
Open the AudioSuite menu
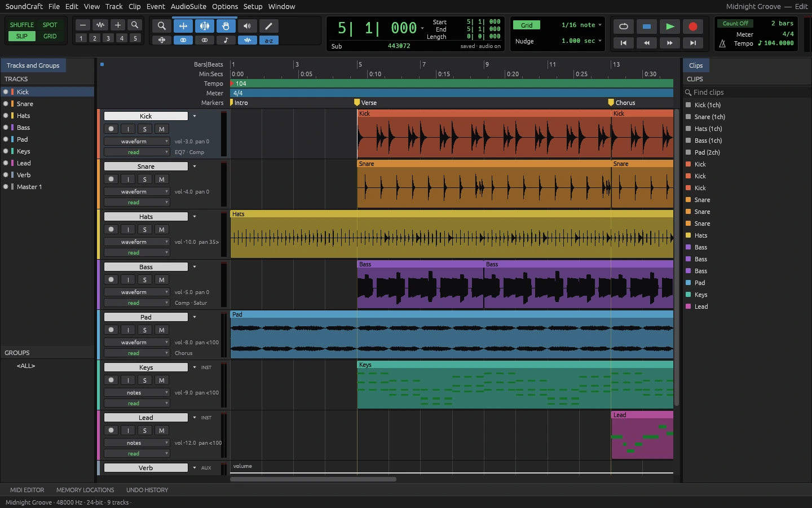(x=188, y=6)
